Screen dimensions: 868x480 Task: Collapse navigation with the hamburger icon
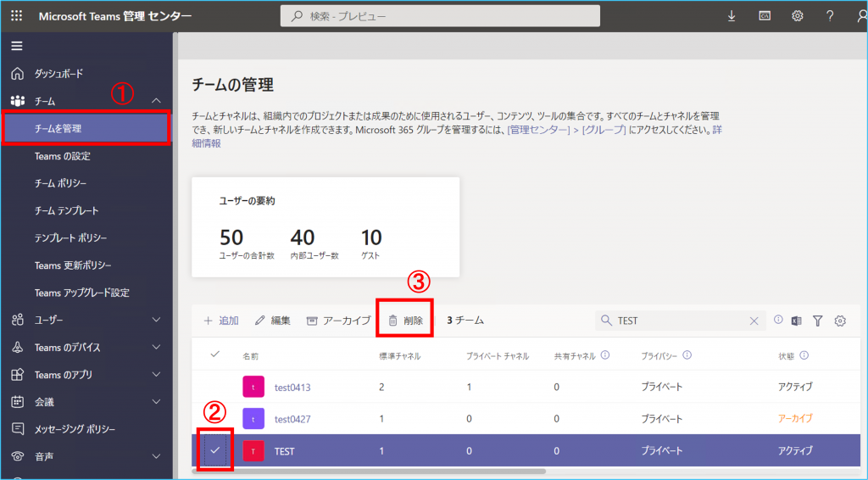coord(17,46)
